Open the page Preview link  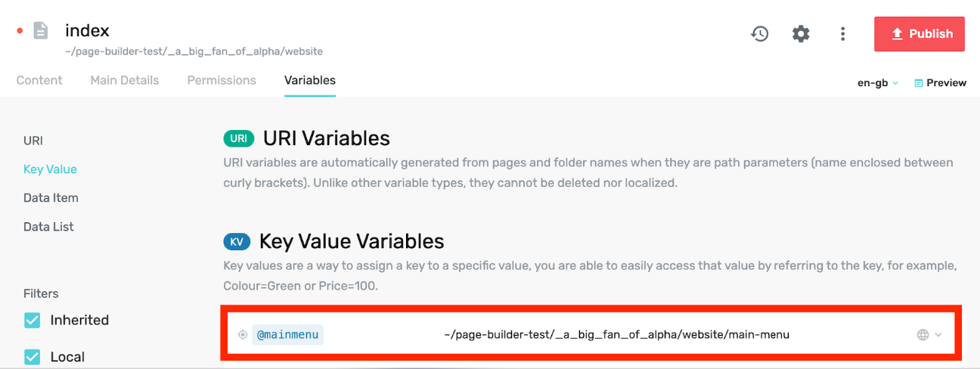940,83
